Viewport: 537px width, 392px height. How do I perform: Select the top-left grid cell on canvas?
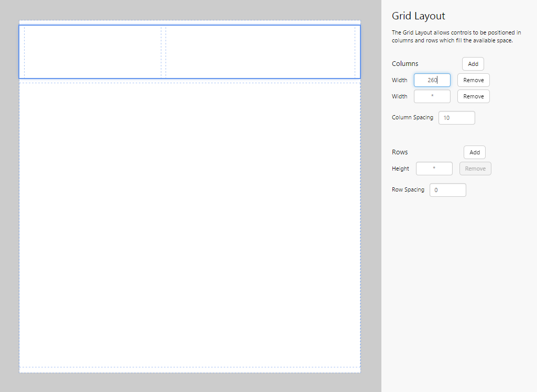[x=92, y=51]
